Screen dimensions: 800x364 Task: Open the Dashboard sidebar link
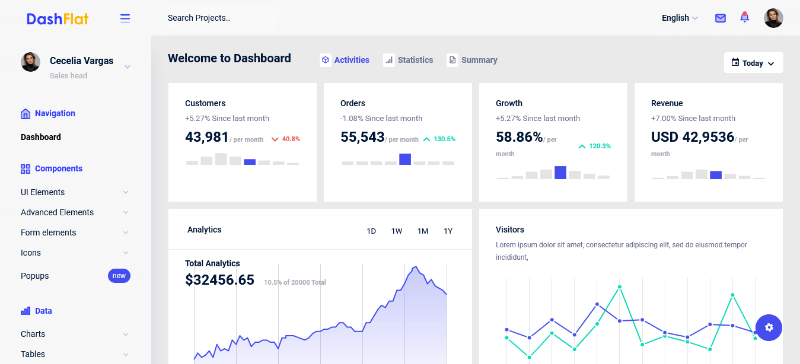point(41,137)
